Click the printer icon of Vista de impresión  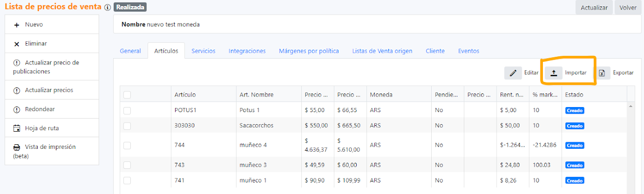pyautogui.click(x=17, y=147)
